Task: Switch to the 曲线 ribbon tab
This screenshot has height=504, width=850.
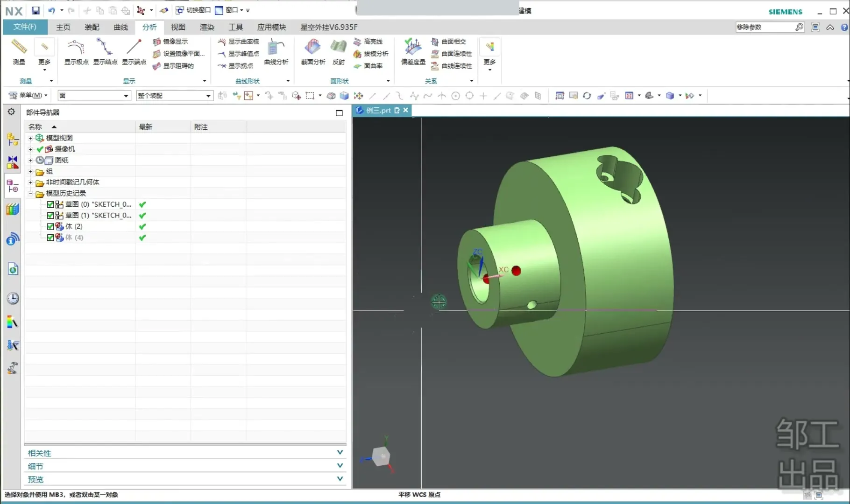Action: [120, 27]
